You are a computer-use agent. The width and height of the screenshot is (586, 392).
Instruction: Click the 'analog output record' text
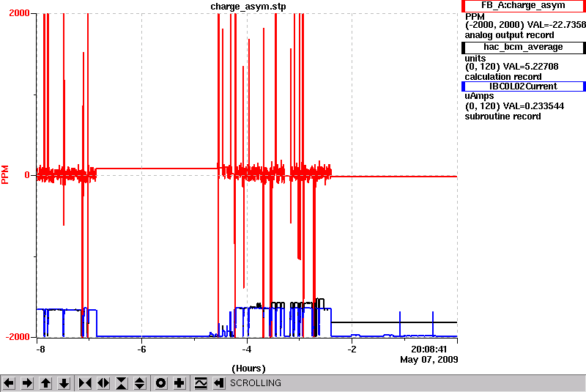pos(509,35)
